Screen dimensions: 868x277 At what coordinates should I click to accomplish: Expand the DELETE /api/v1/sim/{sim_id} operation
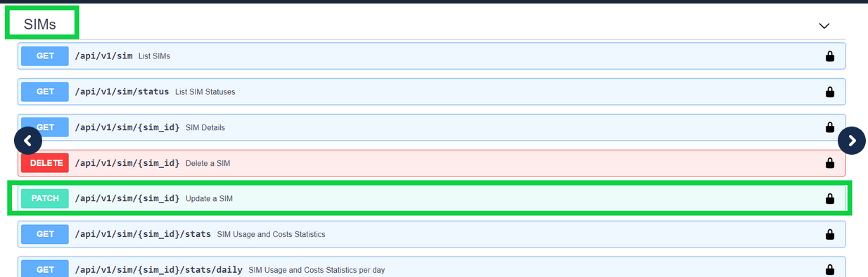coord(431,162)
